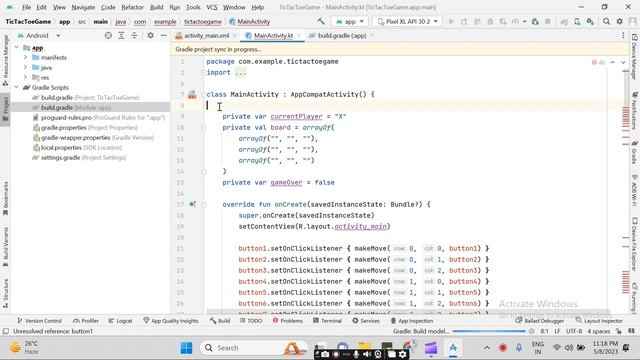The height and width of the screenshot is (360, 640).
Task: Open the Layout Inspector tool window
Action: 599,321
